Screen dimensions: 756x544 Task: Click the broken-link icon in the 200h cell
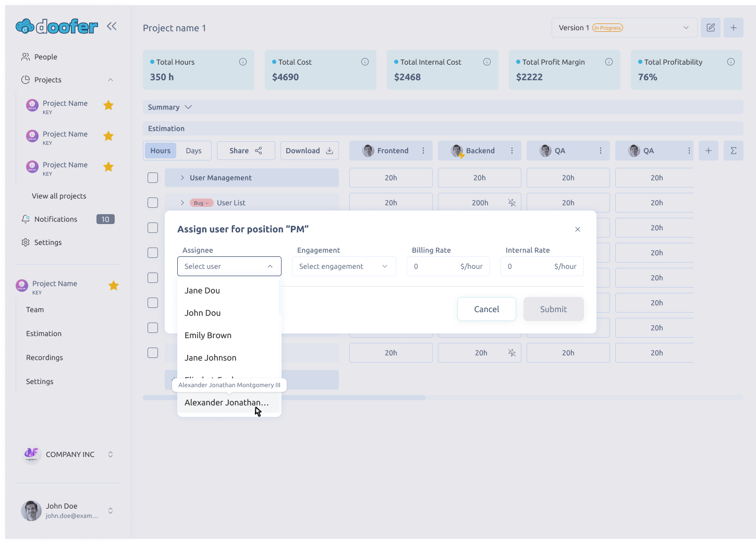coord(513,202)
